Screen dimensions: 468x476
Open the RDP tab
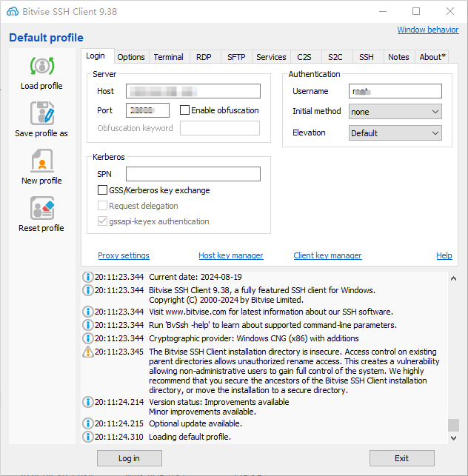(x=204, y=57)
